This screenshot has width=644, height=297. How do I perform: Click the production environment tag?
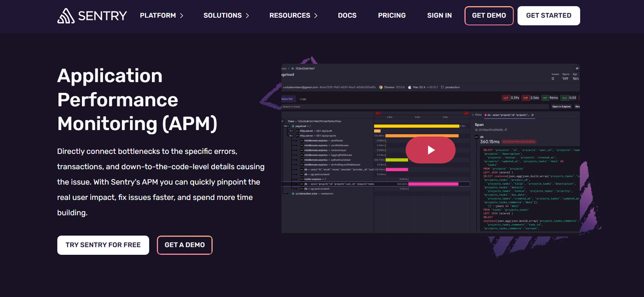[450, 87]
